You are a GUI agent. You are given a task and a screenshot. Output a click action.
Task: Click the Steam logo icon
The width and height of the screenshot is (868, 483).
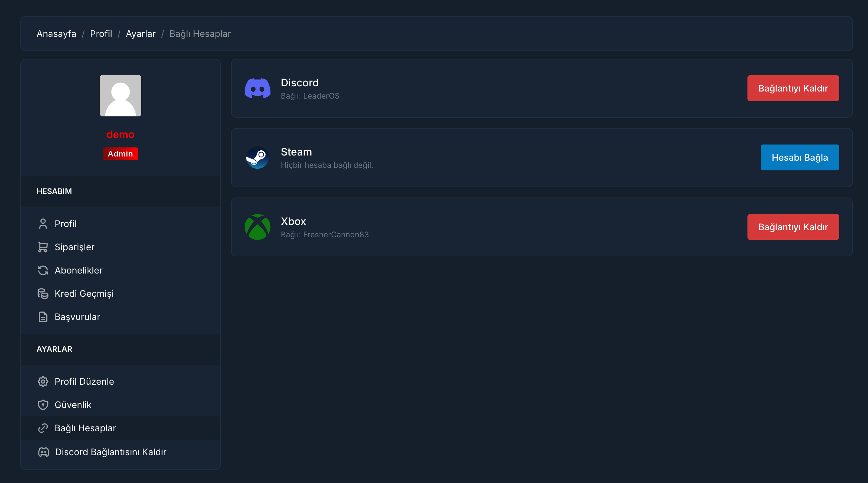[258, 157]
